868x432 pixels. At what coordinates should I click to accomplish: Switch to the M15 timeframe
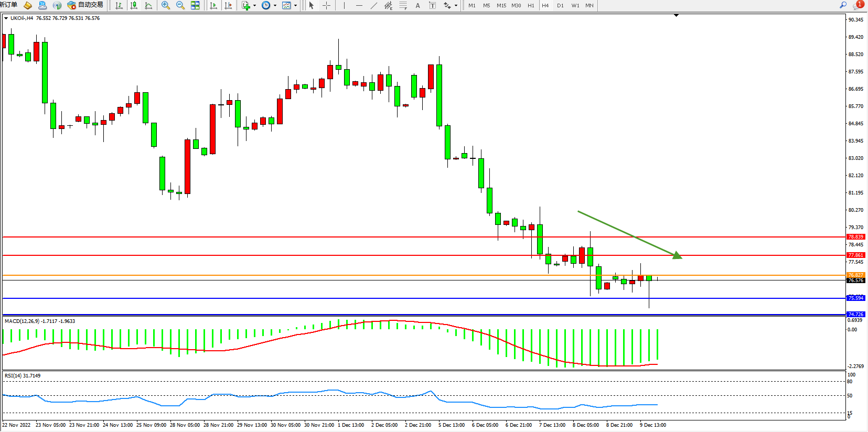501,5
